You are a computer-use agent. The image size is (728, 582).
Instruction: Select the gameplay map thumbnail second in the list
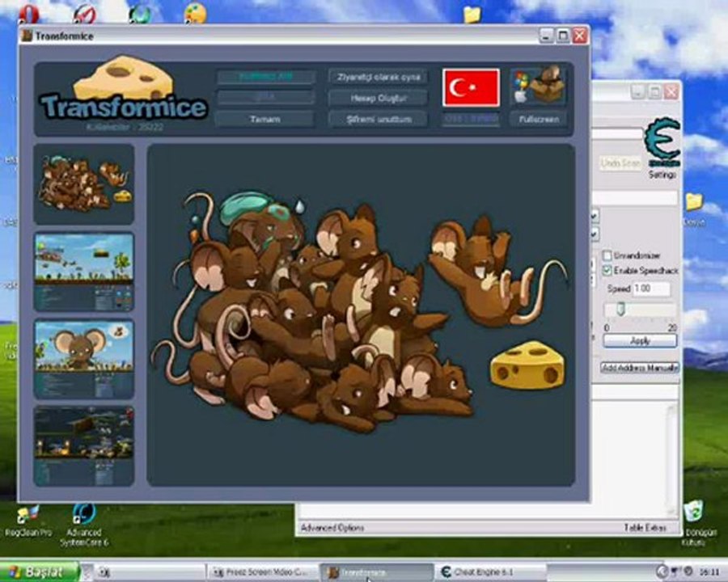[84, 272]
